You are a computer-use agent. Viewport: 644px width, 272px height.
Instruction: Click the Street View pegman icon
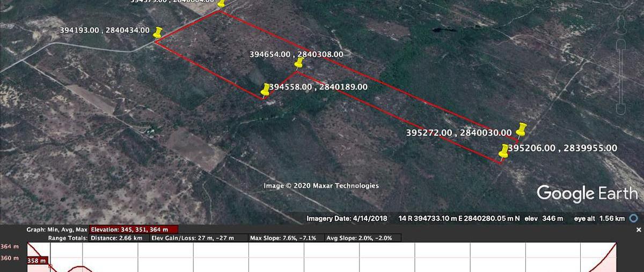pos(621,24)
